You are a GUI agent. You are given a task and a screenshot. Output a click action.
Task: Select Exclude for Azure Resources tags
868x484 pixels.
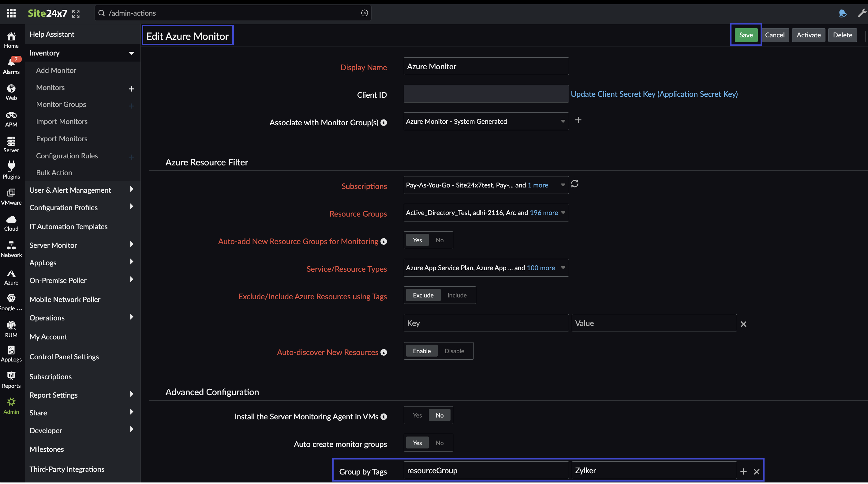point(423,295)
